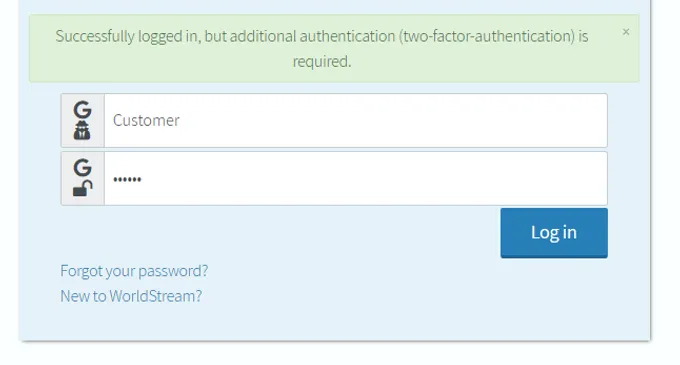Click the green success notification banner

334,48
